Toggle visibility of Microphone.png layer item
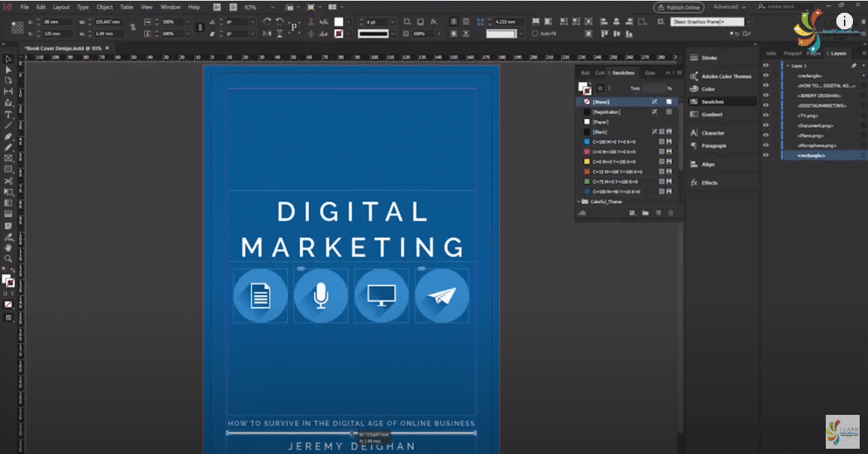The height and width of the screenshot is (454, 868). coord(766,145)
